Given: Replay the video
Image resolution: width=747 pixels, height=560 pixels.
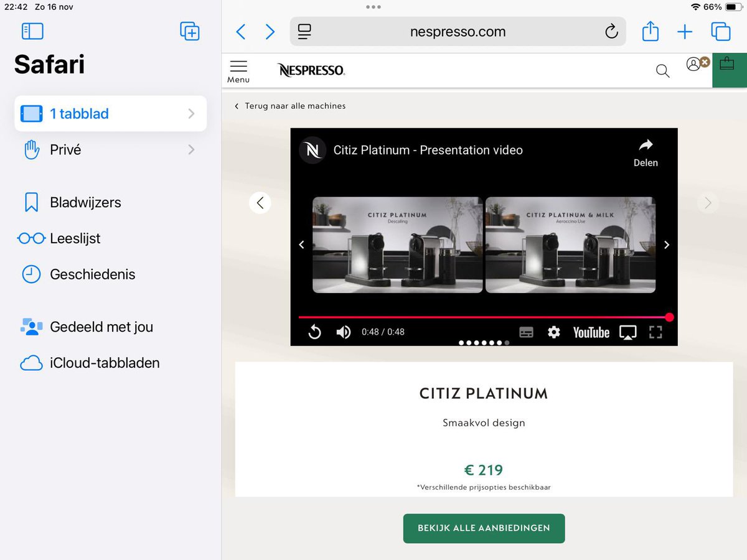Looking at the screenshot, I should (x=314, y=332).
